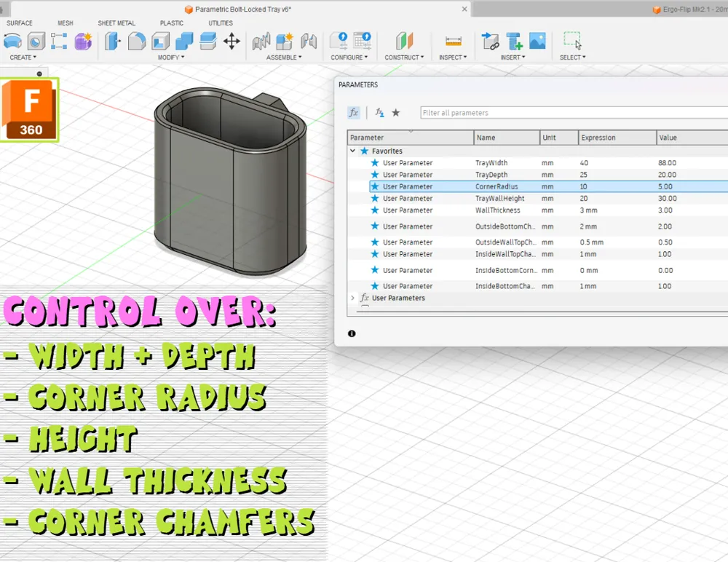The width and height of the screenshot is (728, 562).
Task: Open the CONFIGURE dropdown menu
Action: (349, 57)
